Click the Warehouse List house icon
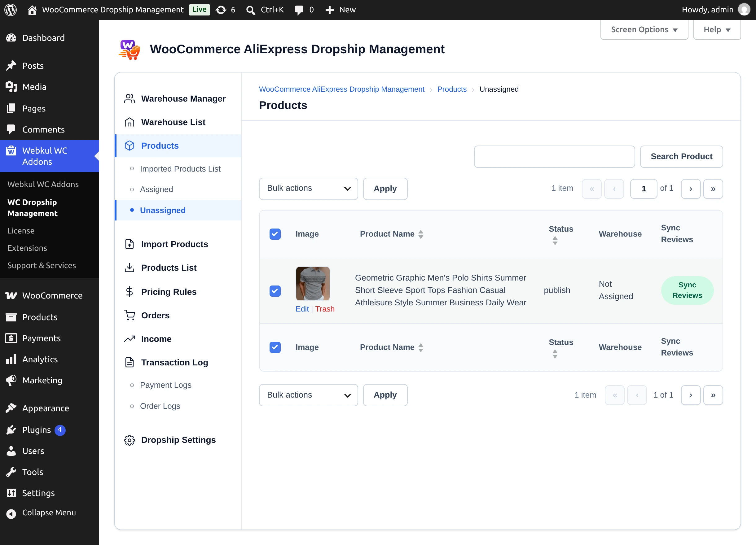Screen dimensions: 756x545 [129, 122]
